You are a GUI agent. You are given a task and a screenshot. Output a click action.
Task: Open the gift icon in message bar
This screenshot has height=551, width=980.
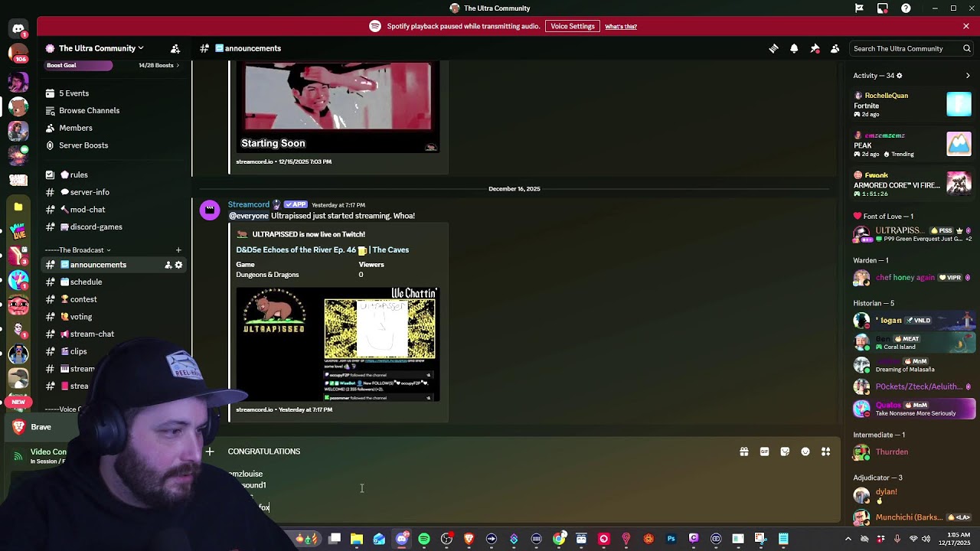(x=744, y=452)
